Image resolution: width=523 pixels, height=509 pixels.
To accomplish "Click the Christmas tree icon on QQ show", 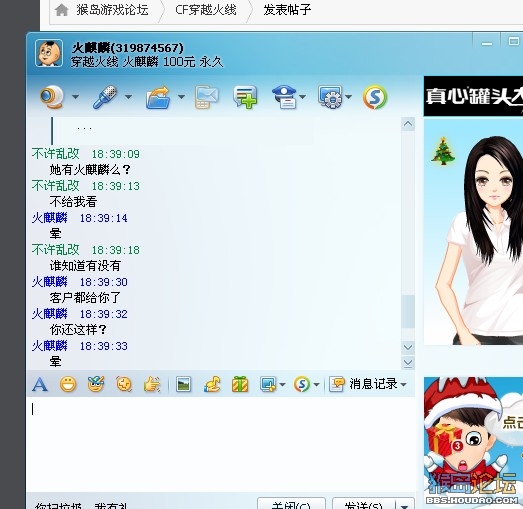I will point(443,151).
